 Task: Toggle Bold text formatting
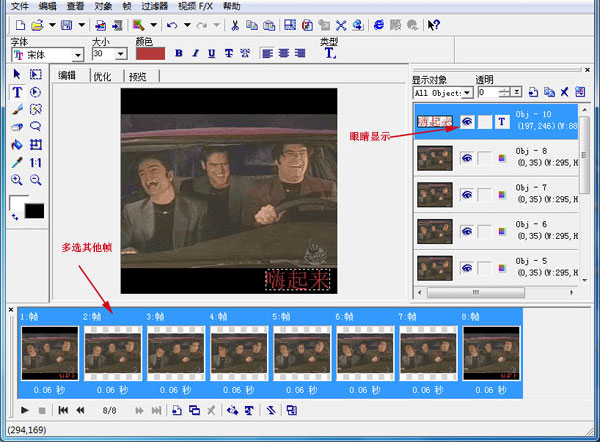tap(179, 53)
